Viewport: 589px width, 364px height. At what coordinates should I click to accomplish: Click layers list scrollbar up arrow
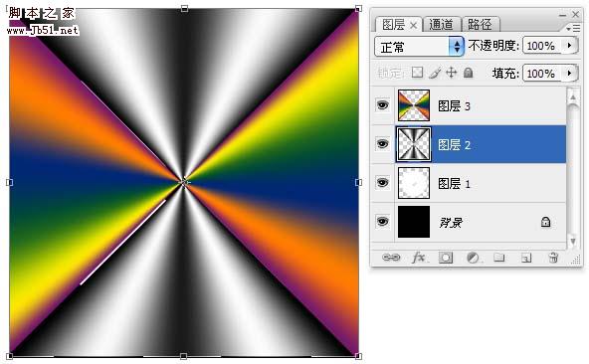pos(573,96)
